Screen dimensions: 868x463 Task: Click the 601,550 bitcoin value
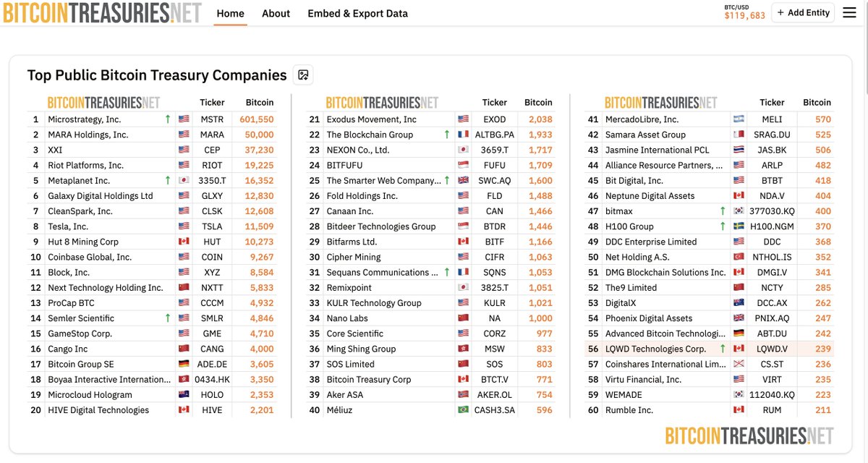tap(257, 119)
